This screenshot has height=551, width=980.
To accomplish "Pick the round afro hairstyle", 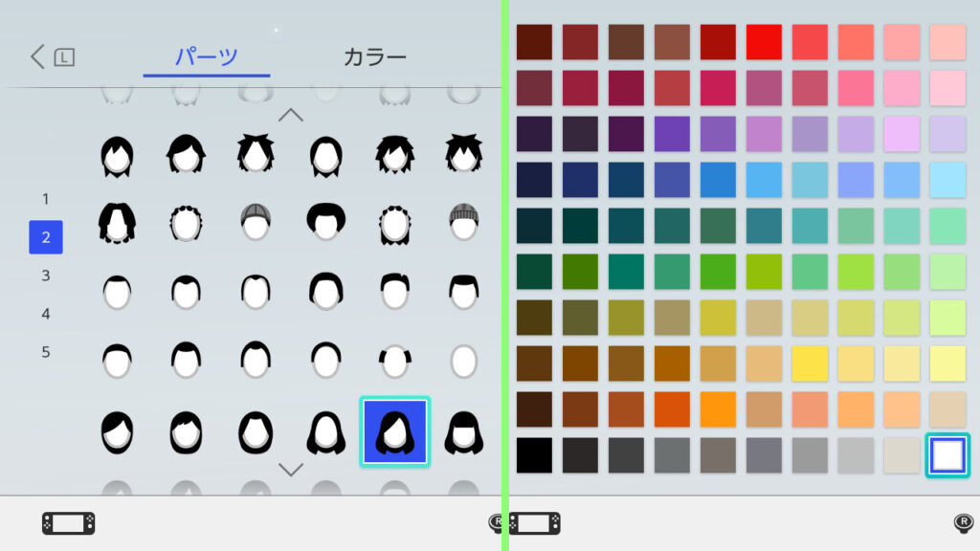I will point(325,221).
